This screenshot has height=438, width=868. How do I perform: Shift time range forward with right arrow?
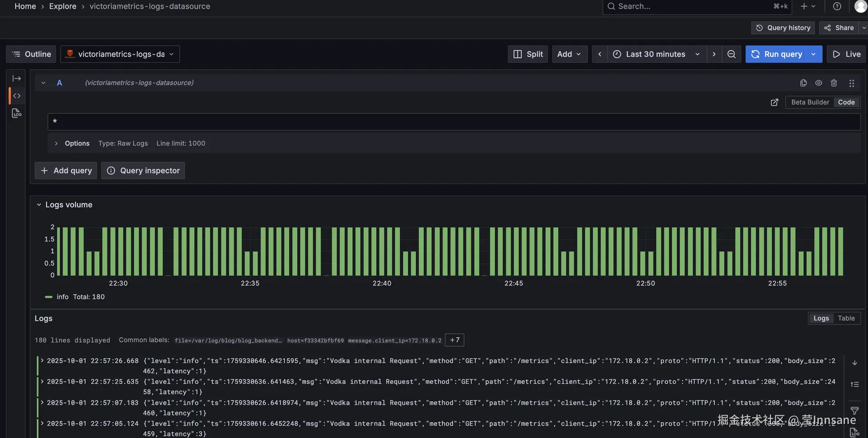click(714, 54)
